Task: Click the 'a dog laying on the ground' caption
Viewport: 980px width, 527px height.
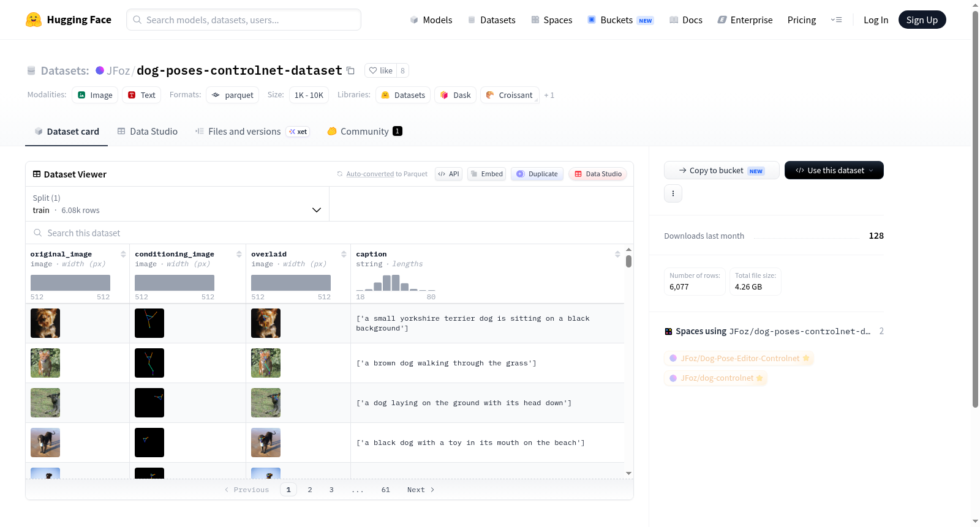Action: pos(464,403)
